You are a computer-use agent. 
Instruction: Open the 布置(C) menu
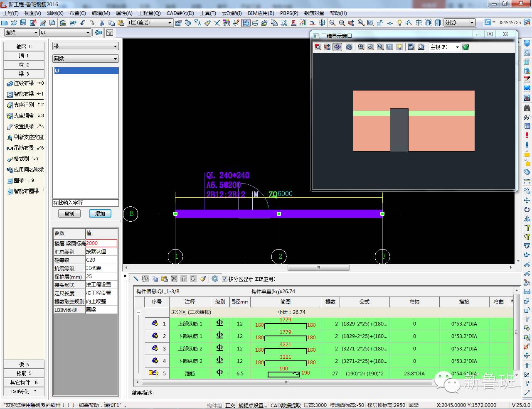pyautogui.click(x=78, y=13)
